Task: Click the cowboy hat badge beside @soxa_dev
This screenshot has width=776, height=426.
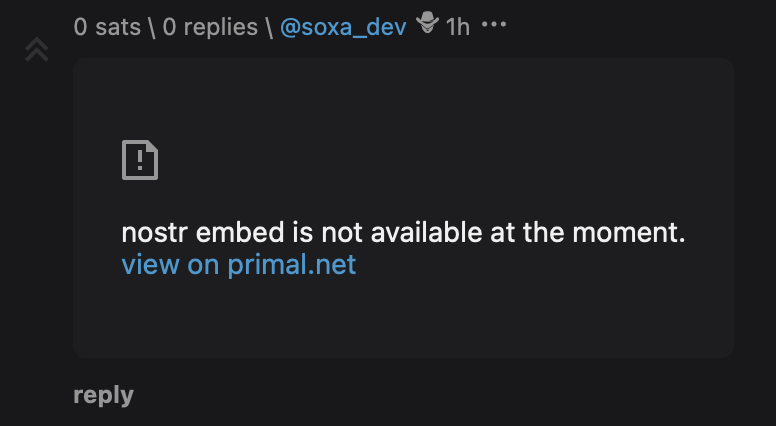Action: 427,23
